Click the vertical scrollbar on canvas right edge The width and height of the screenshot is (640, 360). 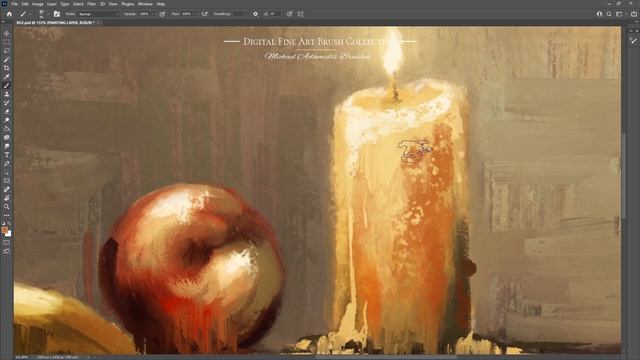(623, 176)
